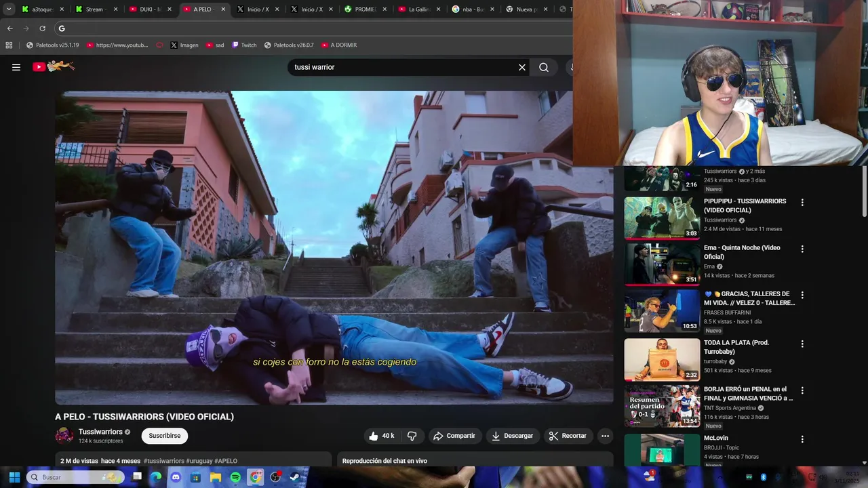Open the GRACIAS, TALLERES video thumbnail
868x488 pixels.
662,311
